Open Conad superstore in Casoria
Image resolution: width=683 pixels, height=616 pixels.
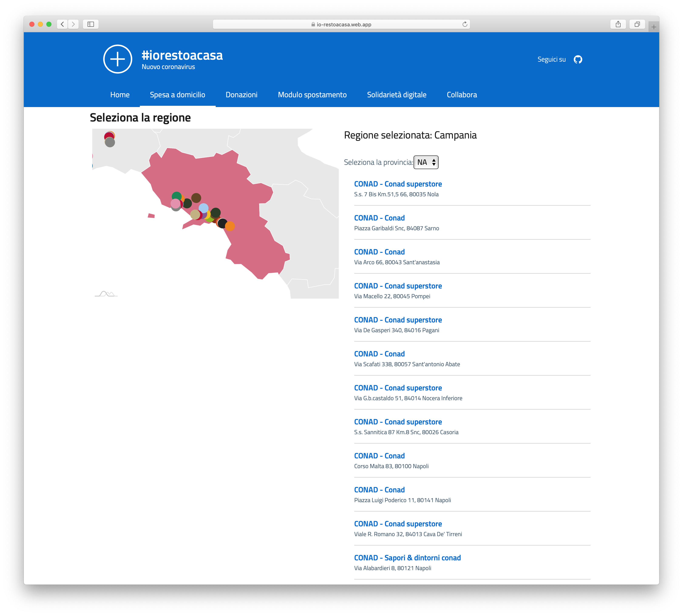click(x=398, y=422)
